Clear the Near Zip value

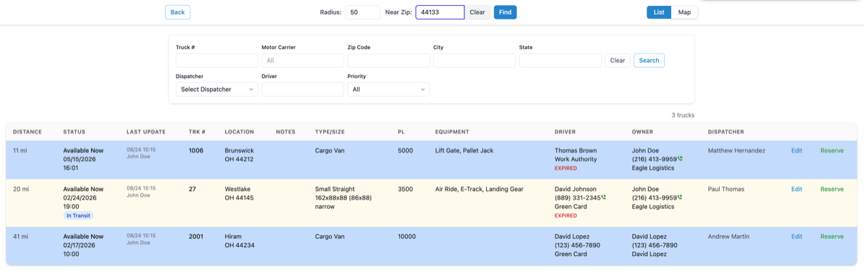tap(477, 12)
